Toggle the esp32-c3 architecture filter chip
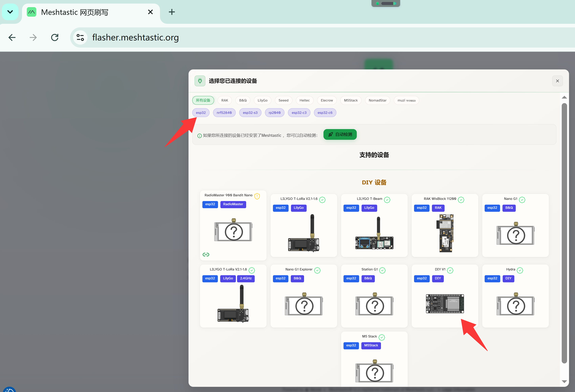Viewport: 575px width, 392px height. pos(299,113)
